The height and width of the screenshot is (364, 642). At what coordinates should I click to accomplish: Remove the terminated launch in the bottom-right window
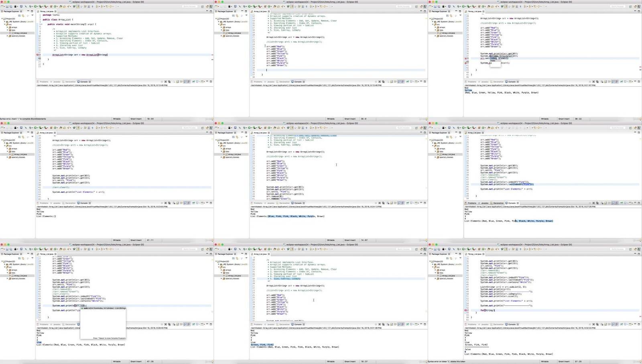593,324
